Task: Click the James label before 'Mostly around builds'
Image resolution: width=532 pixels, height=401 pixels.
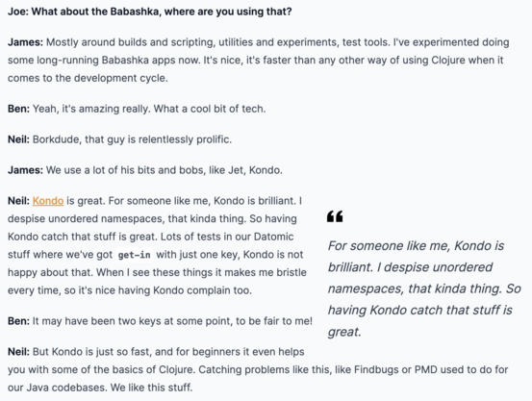Action: [x=25, y=42]
